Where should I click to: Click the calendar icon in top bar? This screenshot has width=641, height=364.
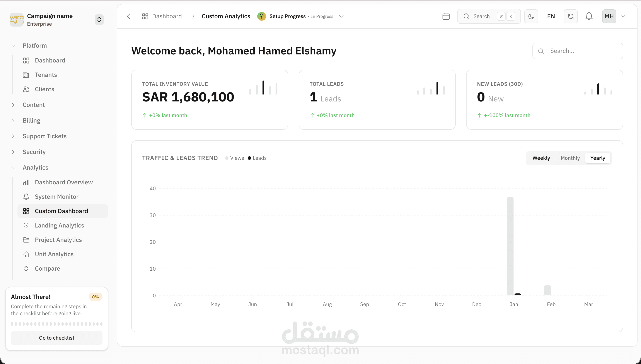(446, 17)
